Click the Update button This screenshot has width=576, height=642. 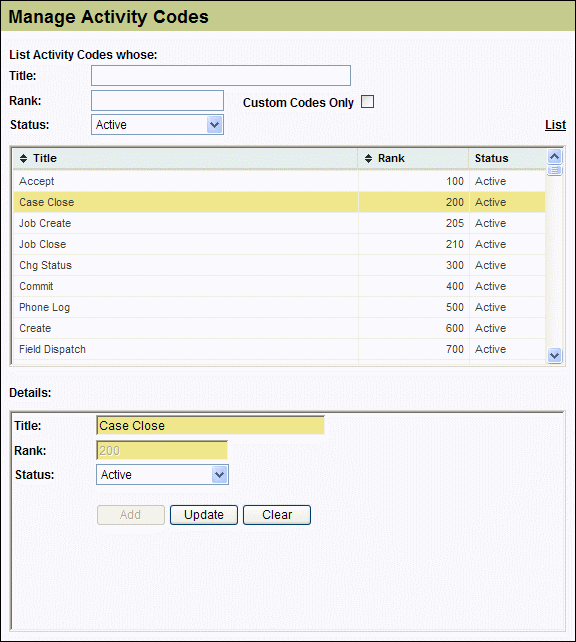coord(204,515)
